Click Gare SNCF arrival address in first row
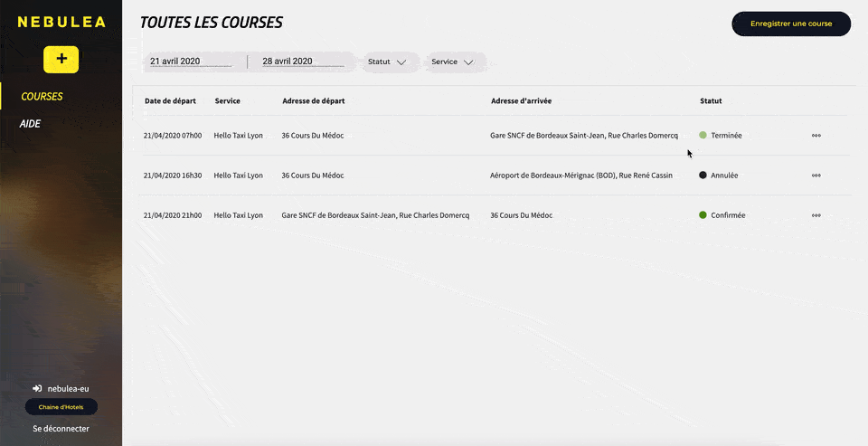The width and height of the screenshot is (868, 446). click(584, 135)
